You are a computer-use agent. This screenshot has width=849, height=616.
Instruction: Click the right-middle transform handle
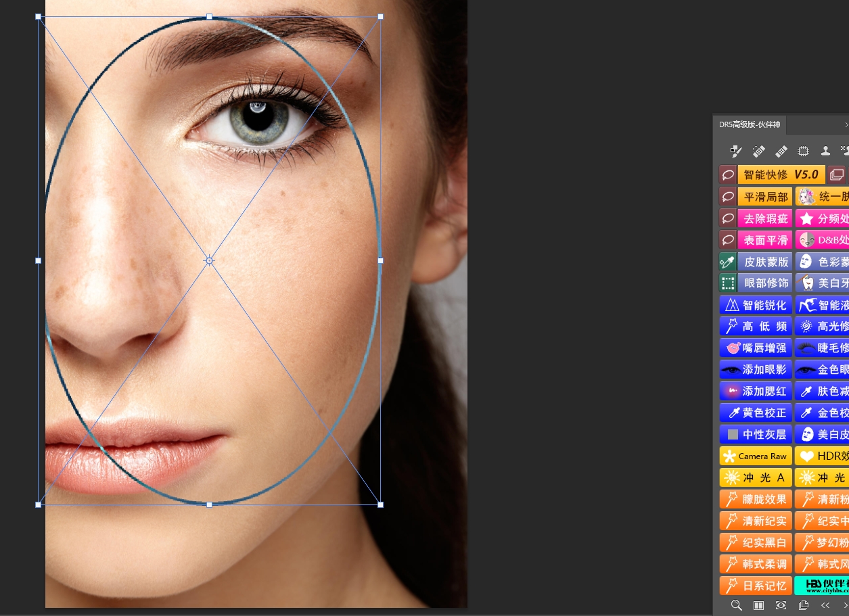coord(380,260)
